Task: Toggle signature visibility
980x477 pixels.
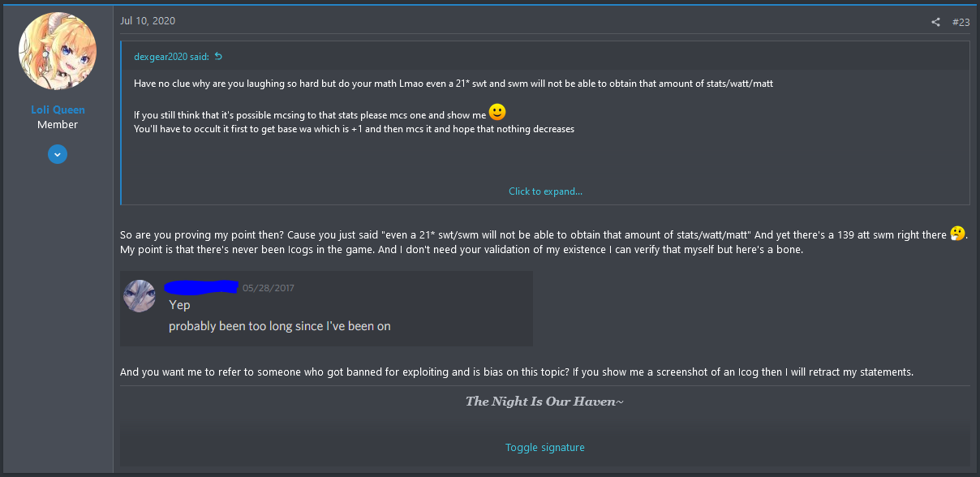Action: tap(545, 447)
